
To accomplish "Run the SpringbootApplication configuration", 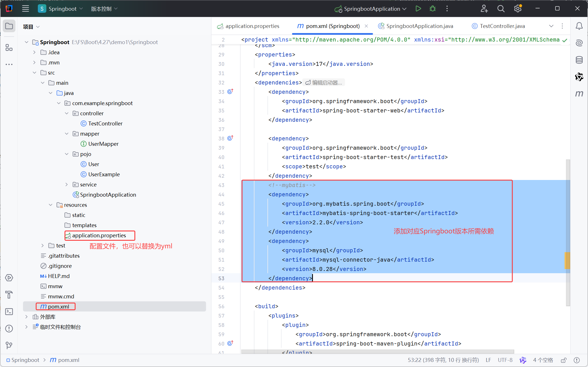I will point(418,8).
